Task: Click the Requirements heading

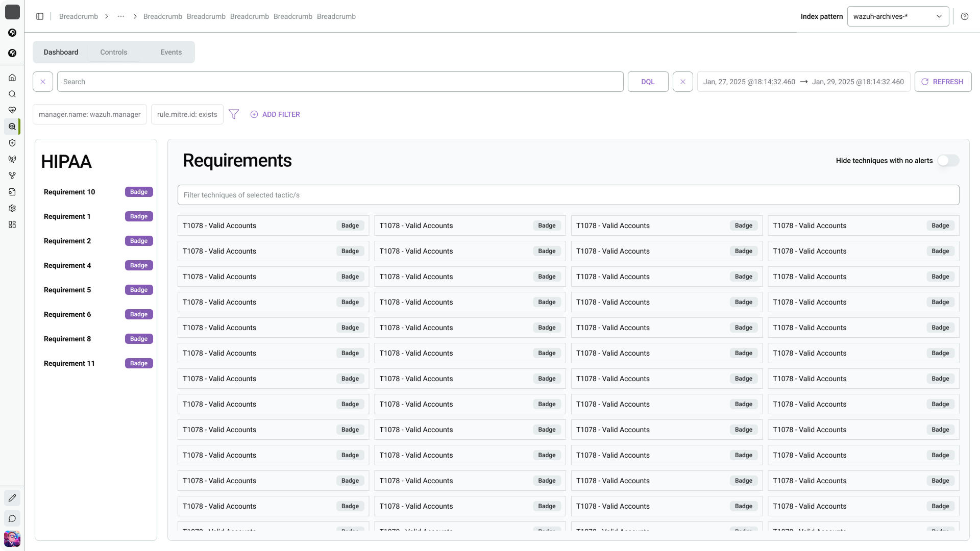Action: coord(237,161)
